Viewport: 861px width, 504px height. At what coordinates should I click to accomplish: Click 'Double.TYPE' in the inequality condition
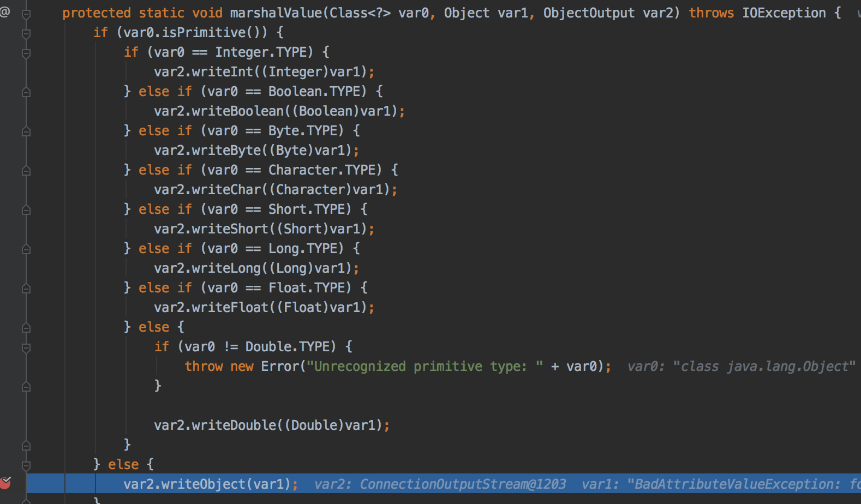pos(287,347)
